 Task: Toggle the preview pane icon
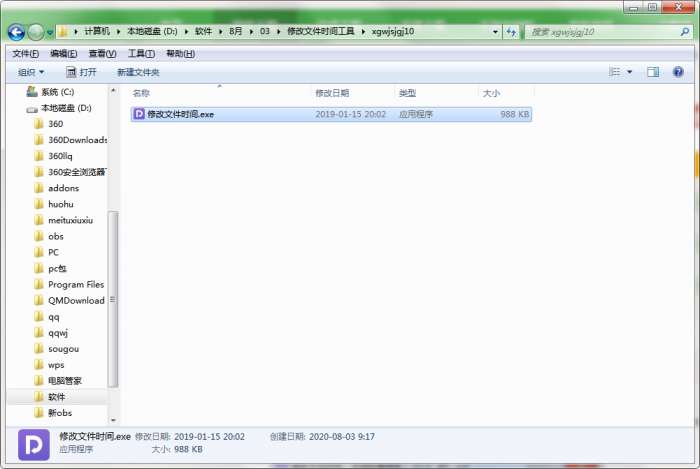(653, 72)
